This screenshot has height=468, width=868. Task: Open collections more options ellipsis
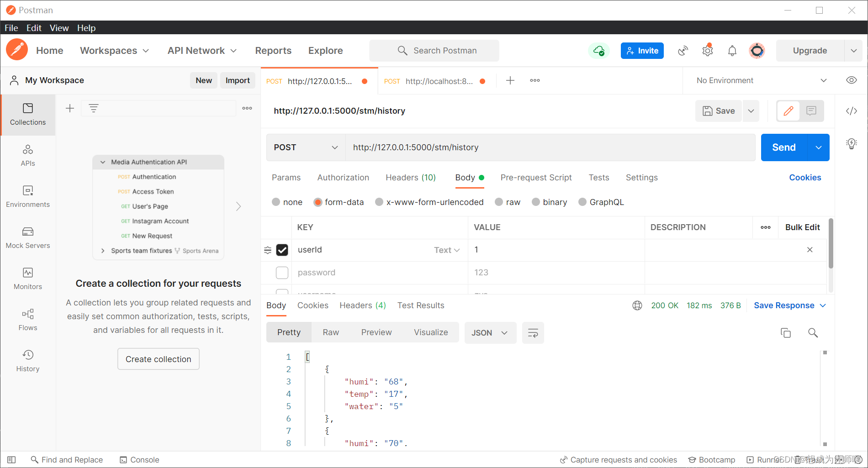[247, 108]
